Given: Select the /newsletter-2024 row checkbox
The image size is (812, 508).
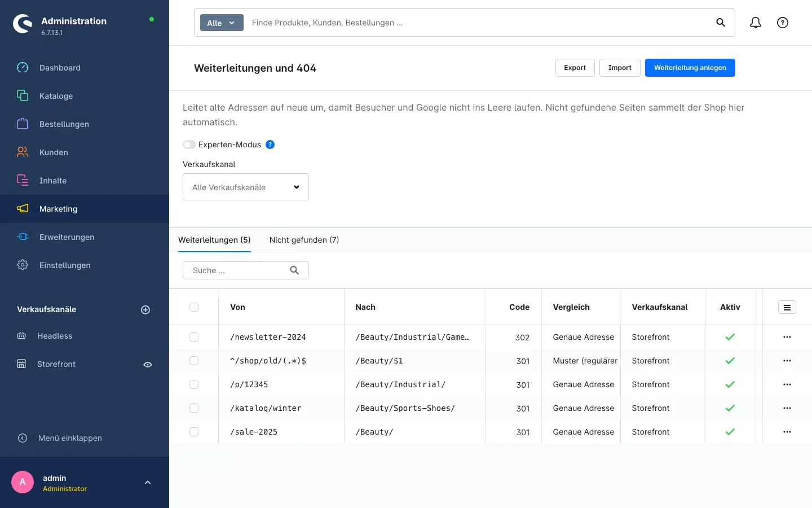Looking at the screenshot, I should tap(194, 337).
